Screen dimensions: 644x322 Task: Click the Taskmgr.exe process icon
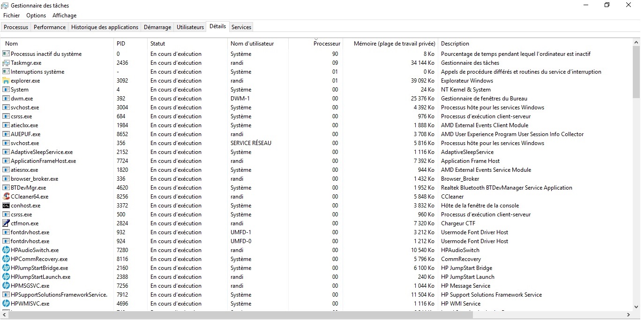[6, 63]
